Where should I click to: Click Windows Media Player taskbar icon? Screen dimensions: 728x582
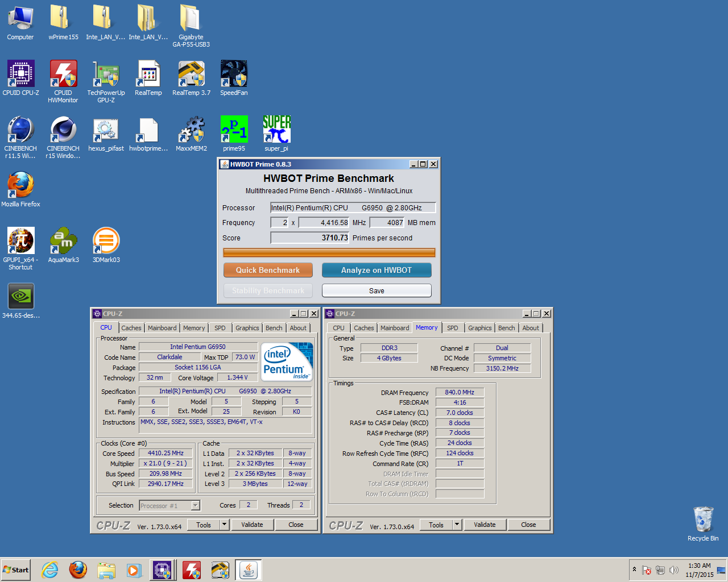(x=134, y=570)
